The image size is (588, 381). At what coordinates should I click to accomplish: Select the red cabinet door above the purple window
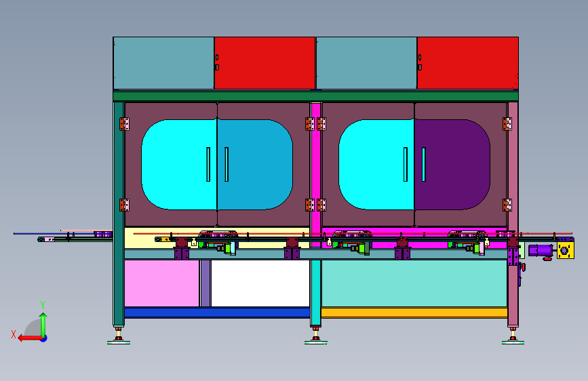(468, 63)
